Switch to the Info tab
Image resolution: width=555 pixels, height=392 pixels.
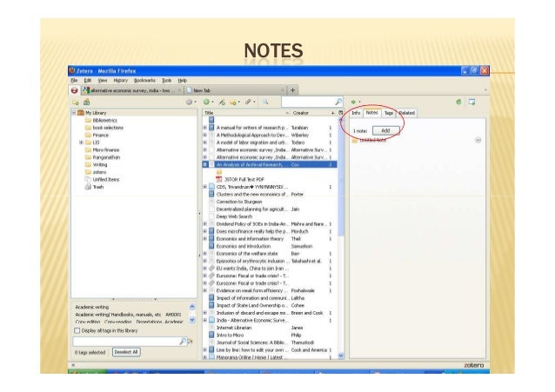coord(356,113)
